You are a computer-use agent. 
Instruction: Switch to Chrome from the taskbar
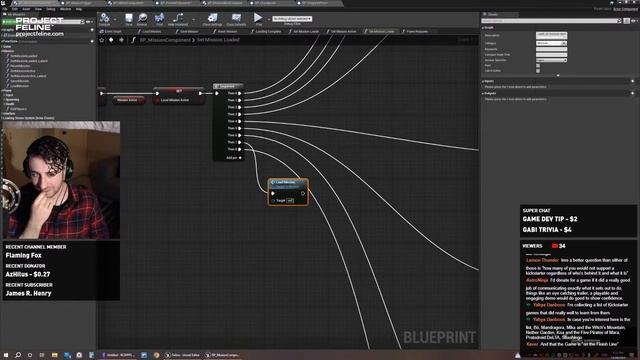tap(156, 355)
